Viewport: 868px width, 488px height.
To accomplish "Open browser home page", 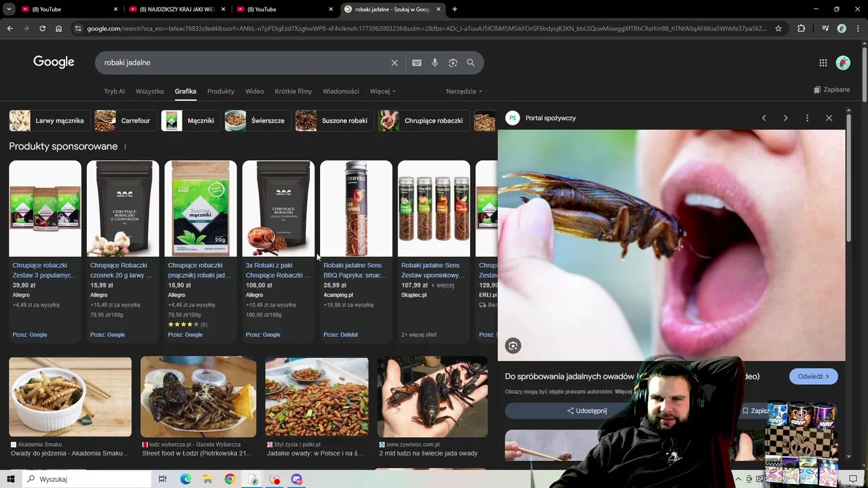I will pos(58,28).
